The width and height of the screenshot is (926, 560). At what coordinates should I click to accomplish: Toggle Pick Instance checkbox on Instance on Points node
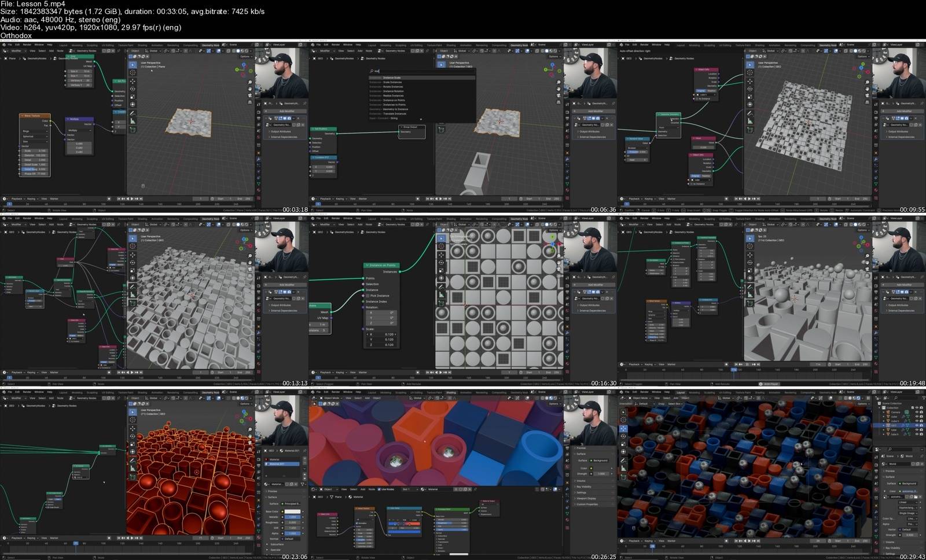(x=368, y=296)
